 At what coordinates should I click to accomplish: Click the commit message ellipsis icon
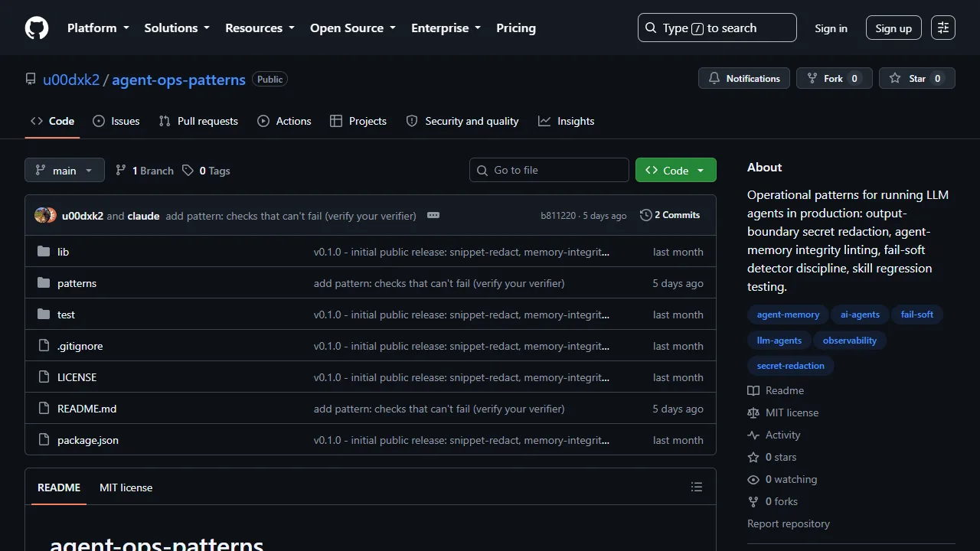(433, 216)
